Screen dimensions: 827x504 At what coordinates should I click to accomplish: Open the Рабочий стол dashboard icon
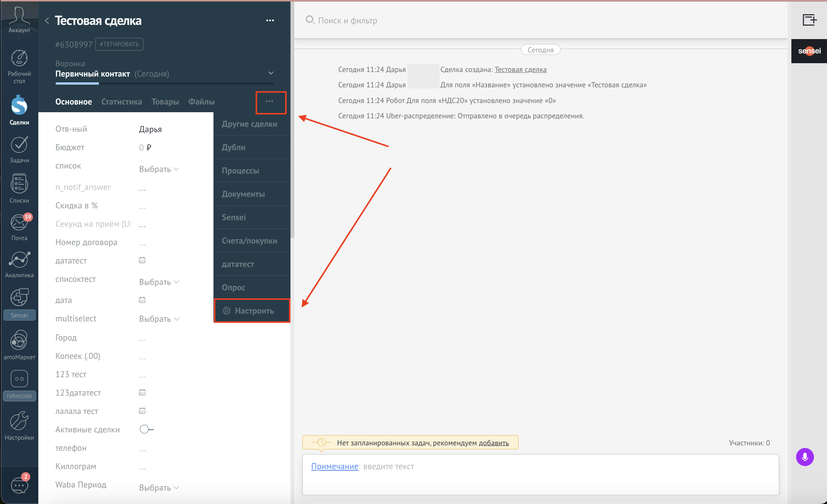click(19, 66)
